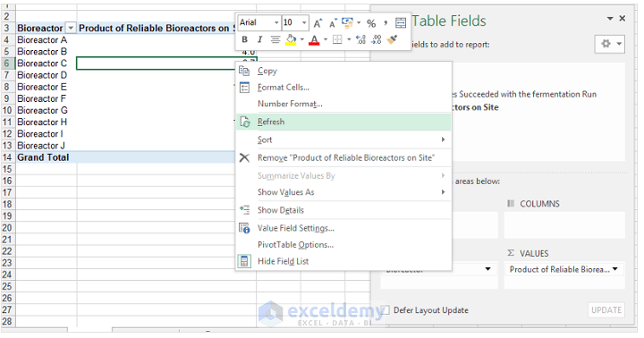Select cell Bioreactor E

click(x=46, y=87)
